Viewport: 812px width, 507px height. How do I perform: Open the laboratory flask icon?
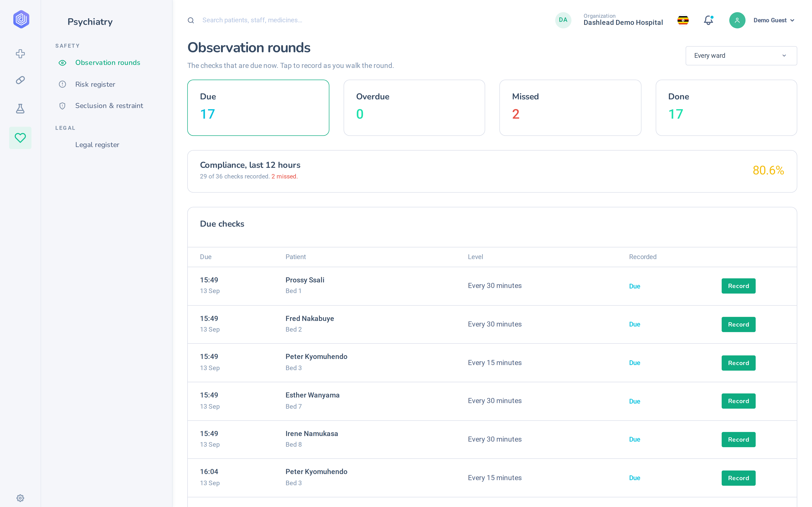[x=20, y=109]
